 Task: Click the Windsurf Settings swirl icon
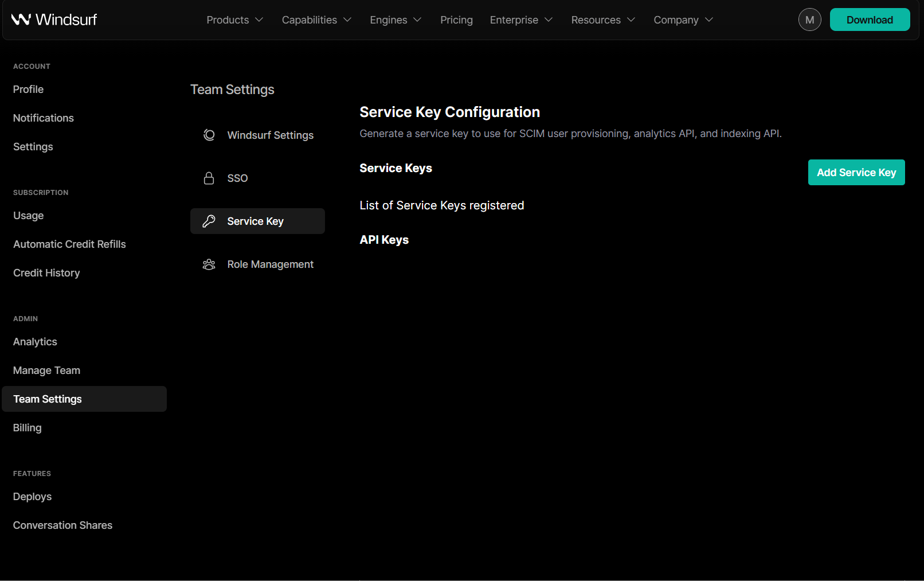(209, 135)
